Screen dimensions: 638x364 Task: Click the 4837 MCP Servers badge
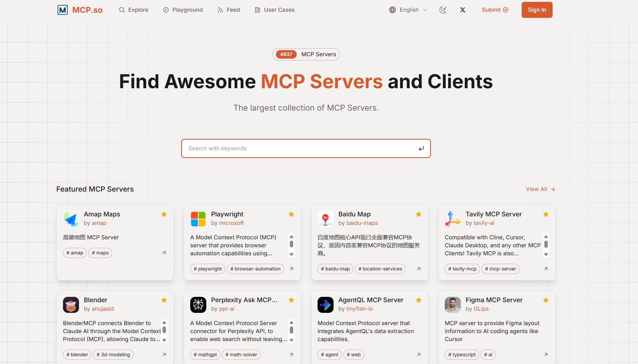[x=306, y=54]
